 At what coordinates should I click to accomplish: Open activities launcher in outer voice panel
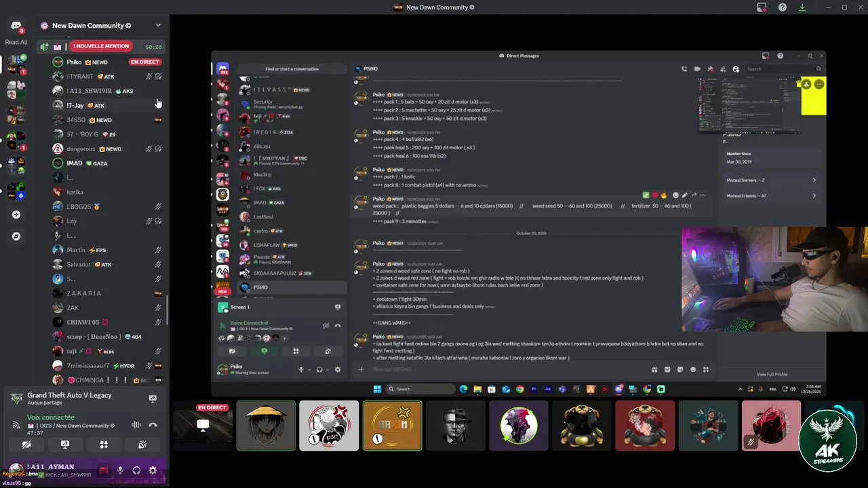[x=104, y=445]
